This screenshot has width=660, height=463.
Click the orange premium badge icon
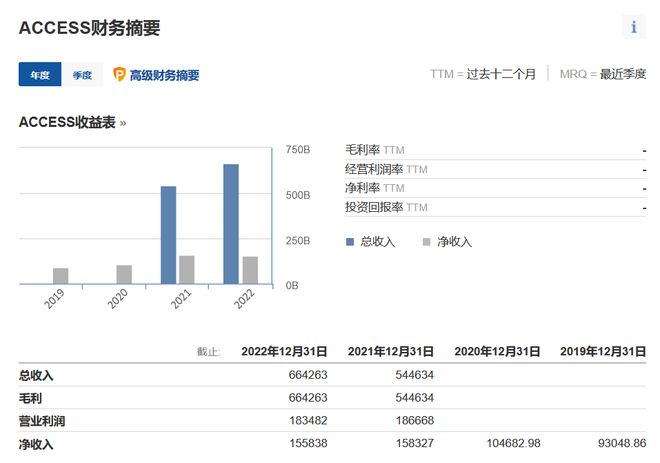tap(120, 75)
